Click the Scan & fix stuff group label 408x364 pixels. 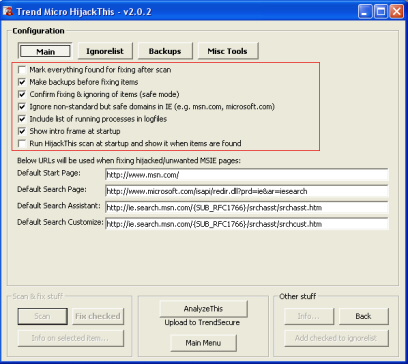[37, 296]
